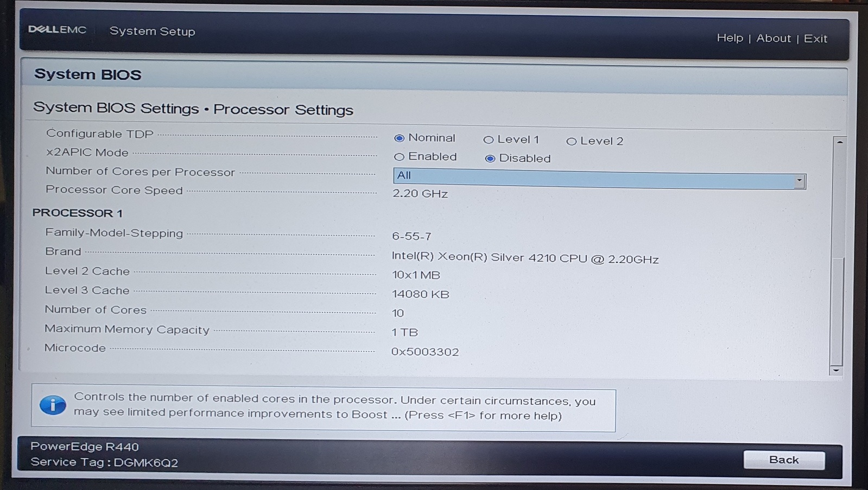
Task: Click the scrollbar up arrow
Action: coord(839,142)
